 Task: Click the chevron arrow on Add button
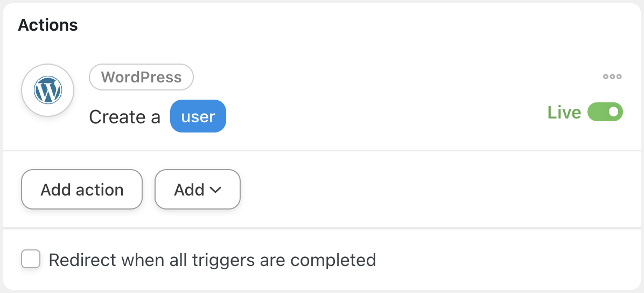215,190
